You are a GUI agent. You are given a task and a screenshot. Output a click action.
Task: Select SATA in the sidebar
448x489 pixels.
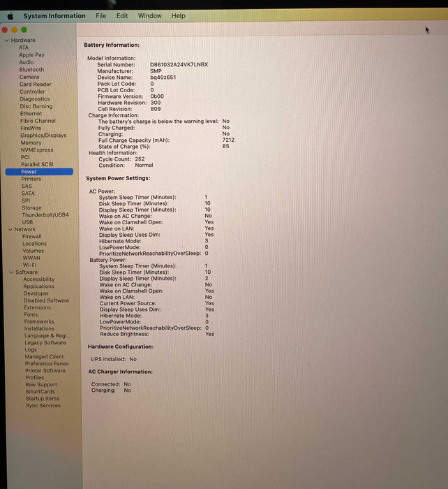tap(28, 194)
